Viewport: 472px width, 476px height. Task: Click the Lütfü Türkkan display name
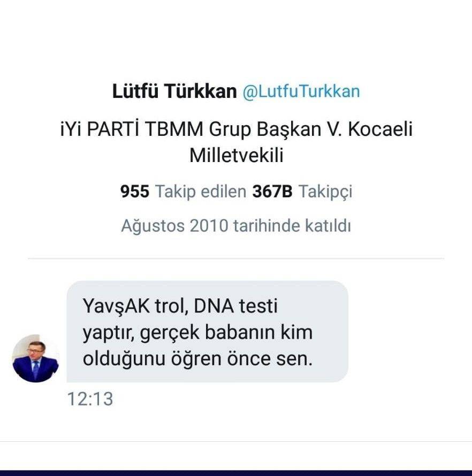[174, 91]
